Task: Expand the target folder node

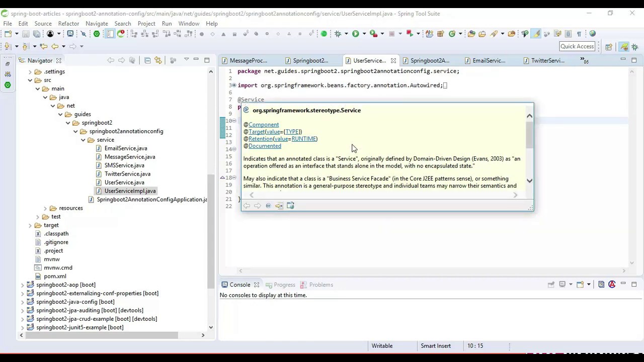Action: 30,225
